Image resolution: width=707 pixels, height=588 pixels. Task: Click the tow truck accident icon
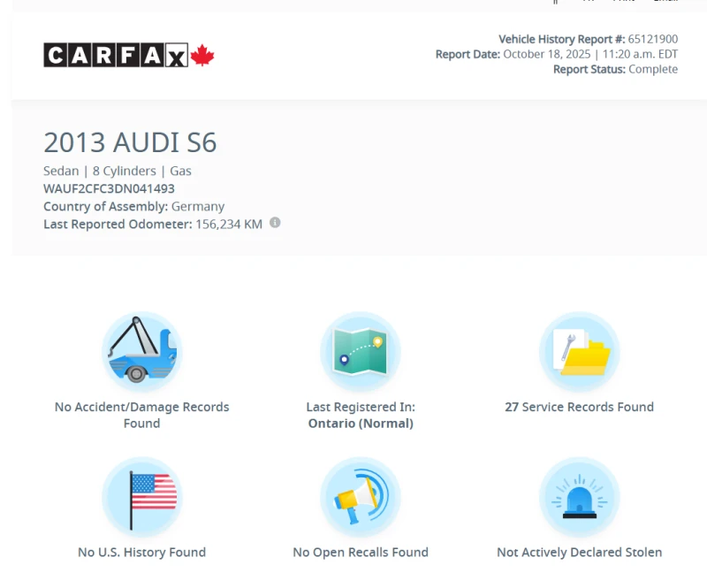coord(141,351)
